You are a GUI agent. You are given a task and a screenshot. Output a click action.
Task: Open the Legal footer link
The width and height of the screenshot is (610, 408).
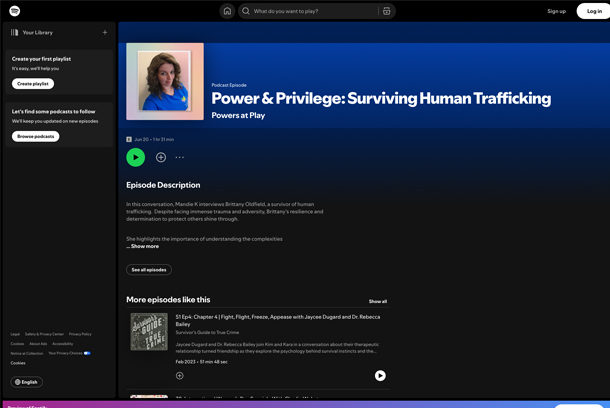(15, 334)
